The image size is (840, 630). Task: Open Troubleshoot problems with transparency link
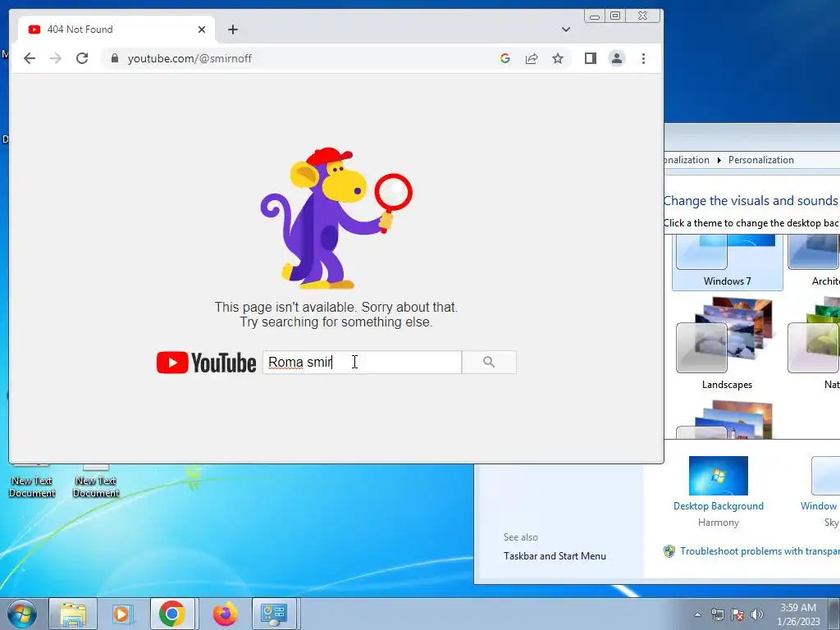pos(760,550)
